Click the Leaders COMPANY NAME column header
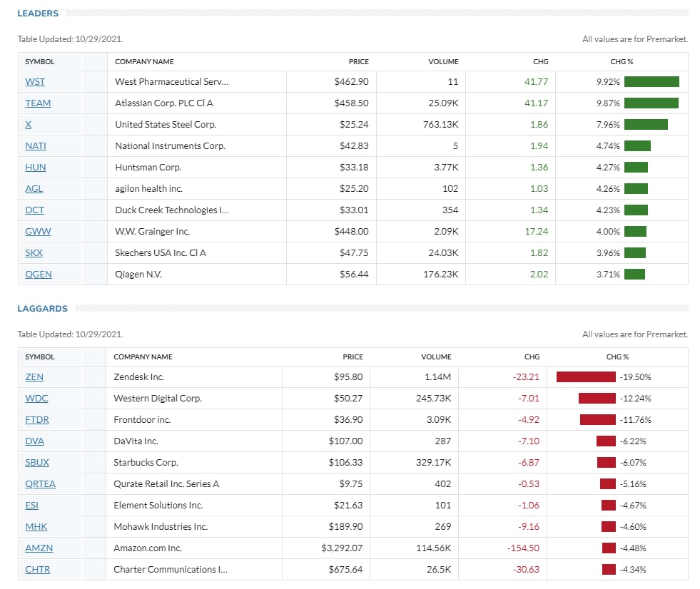 tap(144, 61)
